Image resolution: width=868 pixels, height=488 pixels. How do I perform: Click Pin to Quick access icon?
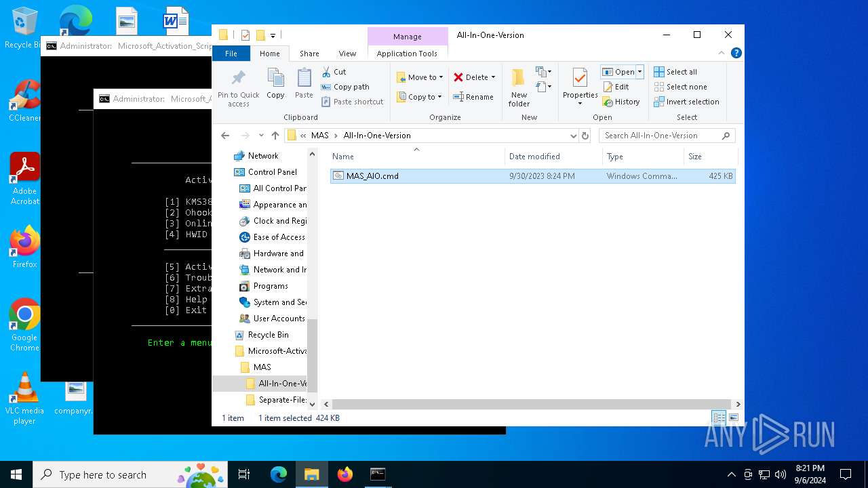(238, 87)
